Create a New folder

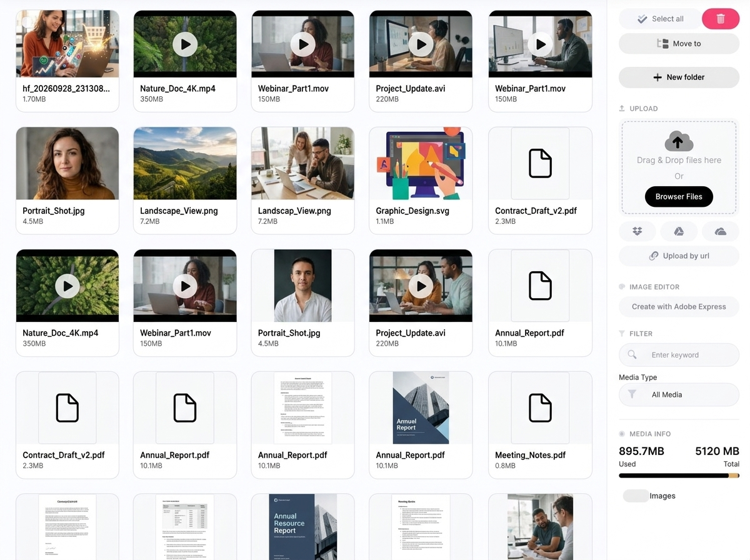(679, 77)
